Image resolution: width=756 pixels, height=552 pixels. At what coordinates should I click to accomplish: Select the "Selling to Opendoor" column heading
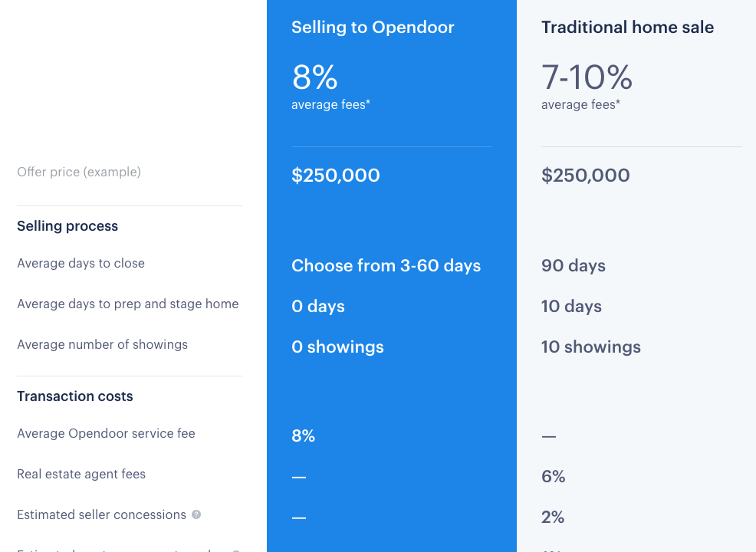tap(373, 28)
